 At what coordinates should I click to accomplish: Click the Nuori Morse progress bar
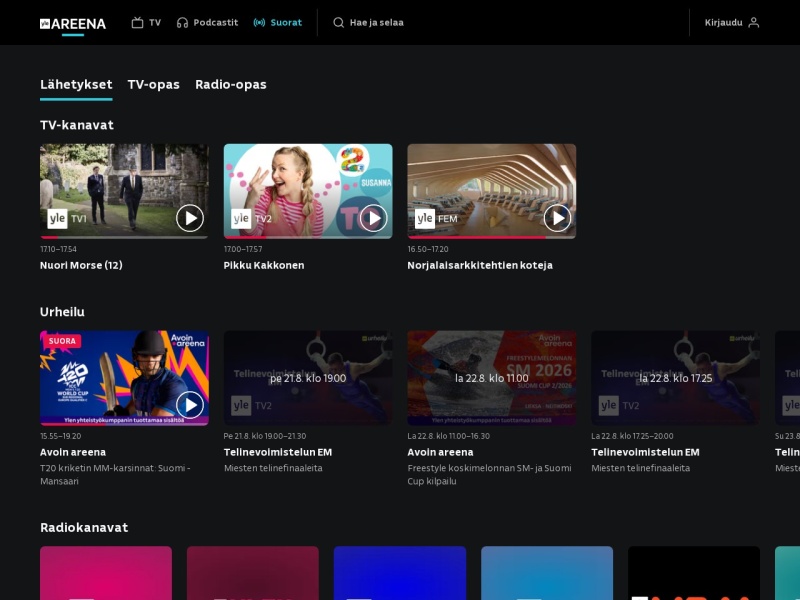coord(124,237)
